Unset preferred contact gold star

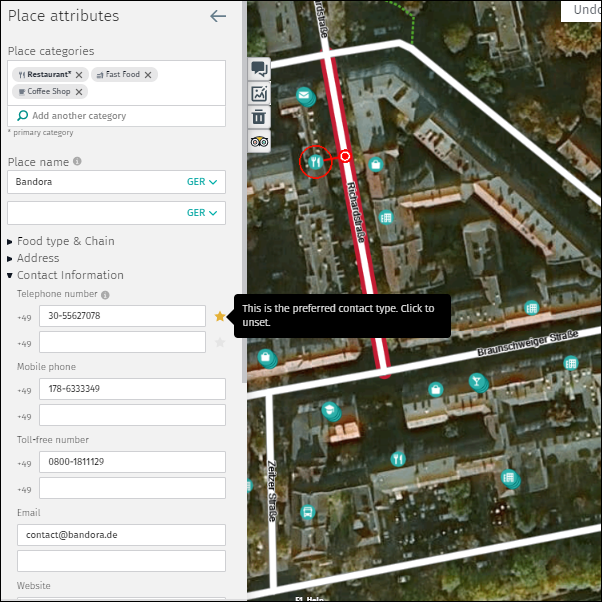[x=220, y=316]
